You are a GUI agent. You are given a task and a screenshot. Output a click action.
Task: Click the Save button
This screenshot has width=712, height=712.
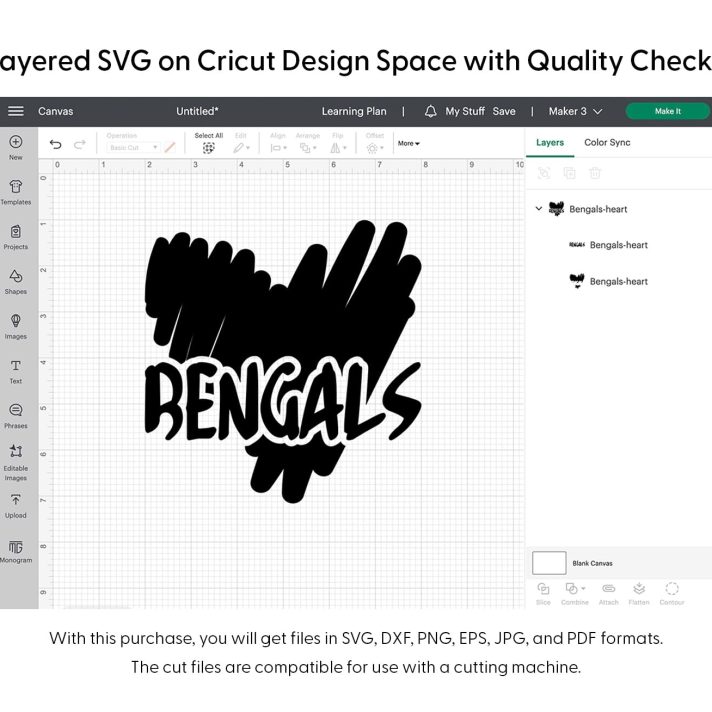[x=504, y=111]
